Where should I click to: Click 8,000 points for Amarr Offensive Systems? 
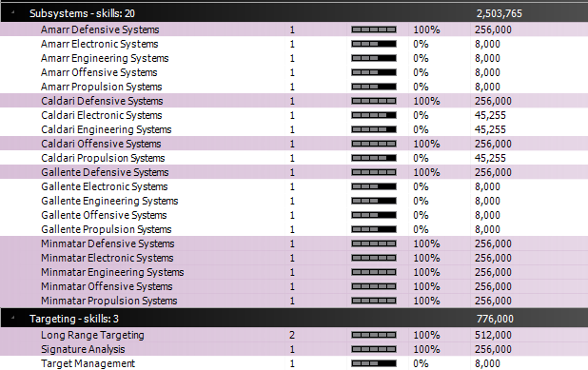point(487,72)
